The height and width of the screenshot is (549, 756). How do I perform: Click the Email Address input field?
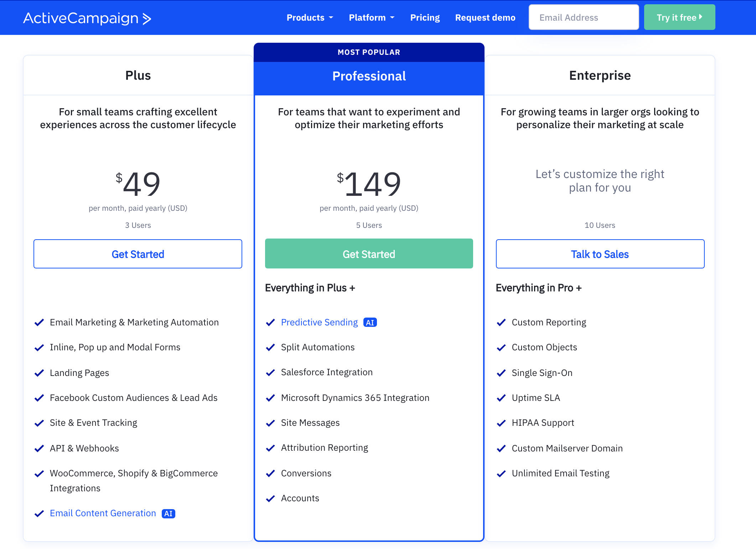pyautogui.click(x=583, y=17)
